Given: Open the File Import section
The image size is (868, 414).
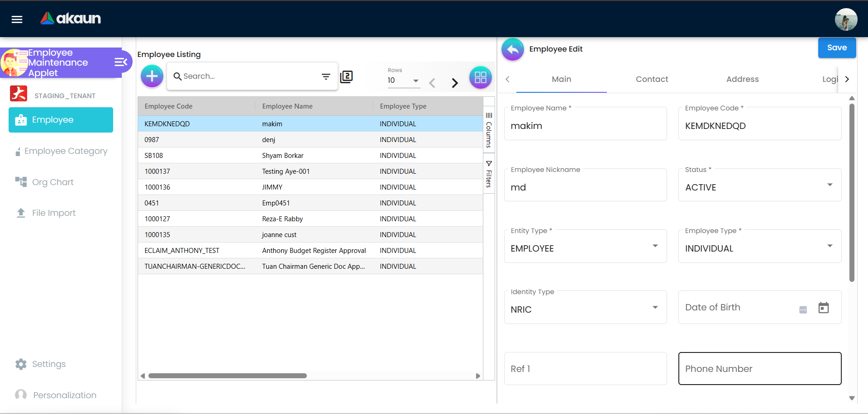Looking at the screenshot, I should (x=54, y=213).
